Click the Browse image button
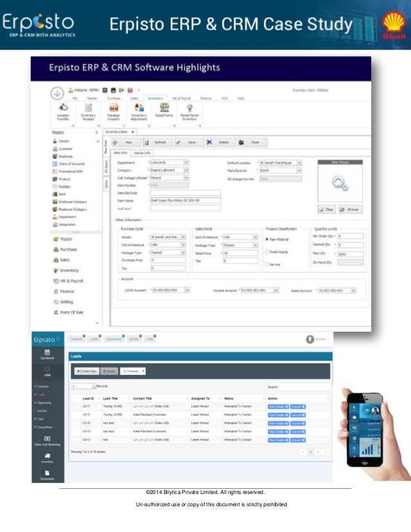 (350, 209)
